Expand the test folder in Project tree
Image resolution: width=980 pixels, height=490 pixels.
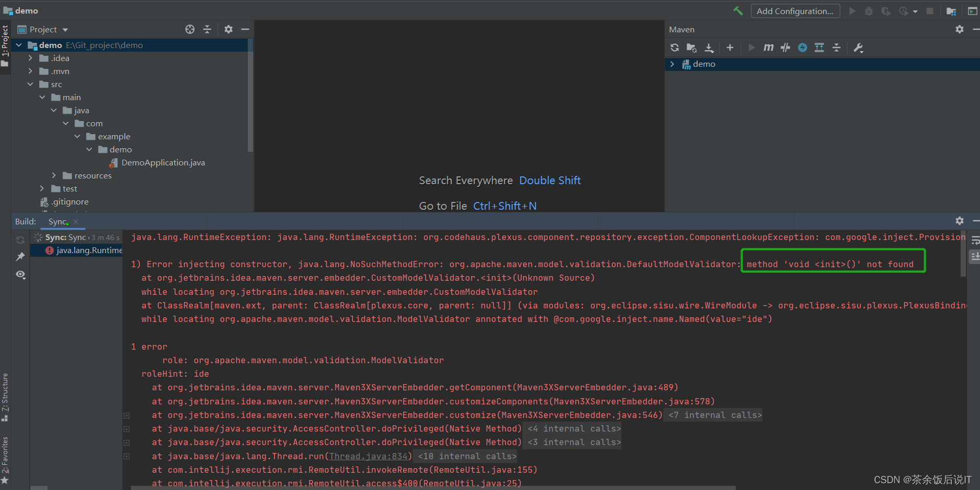[x=42, y=188]
